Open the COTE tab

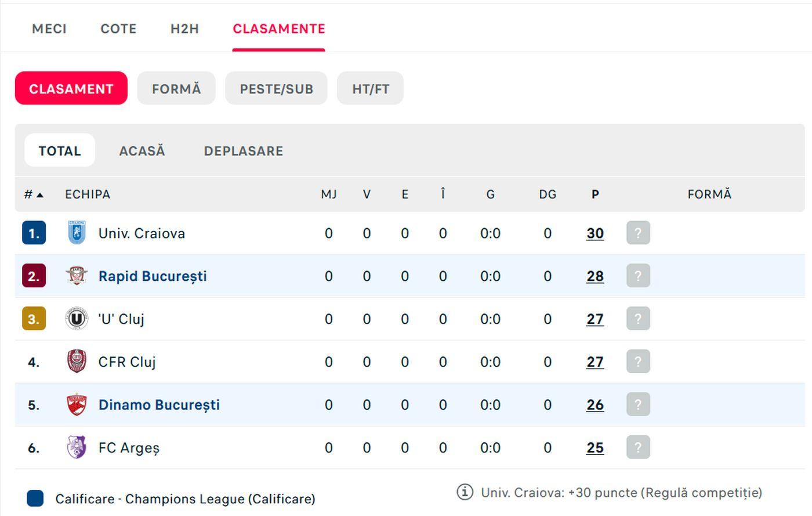click(118, 28)
